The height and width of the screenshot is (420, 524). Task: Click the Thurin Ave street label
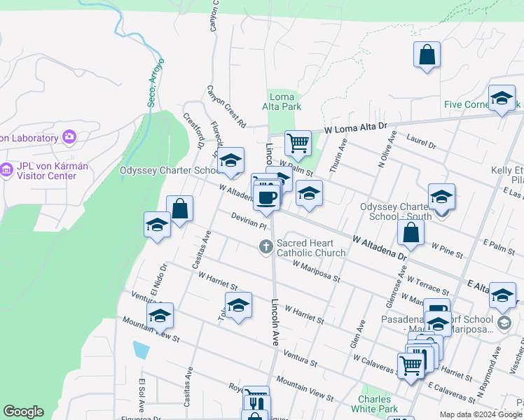click(x=338, y=155)
